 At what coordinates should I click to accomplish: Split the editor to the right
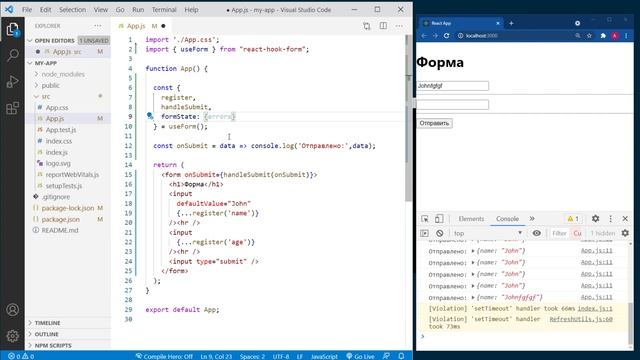tap(383, 26)
